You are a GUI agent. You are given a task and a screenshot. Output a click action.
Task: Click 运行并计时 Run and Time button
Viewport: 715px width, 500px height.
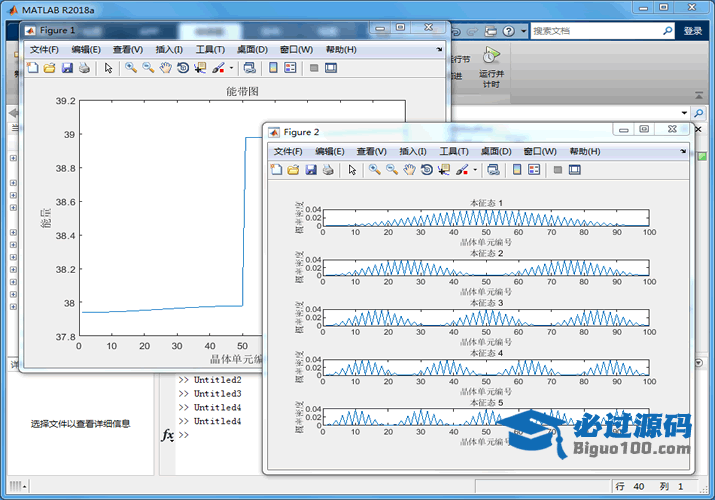(x=491, y=67)
